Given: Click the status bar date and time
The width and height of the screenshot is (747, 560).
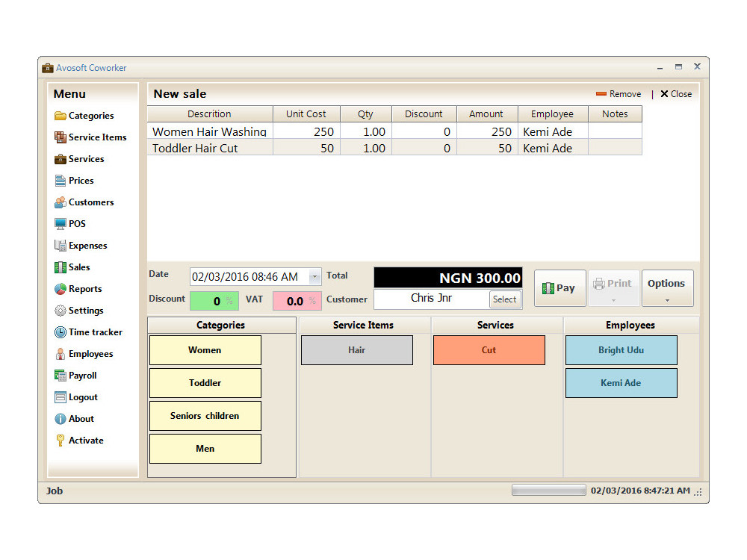Looking at the screenshot, I should (x=640, y=491).
